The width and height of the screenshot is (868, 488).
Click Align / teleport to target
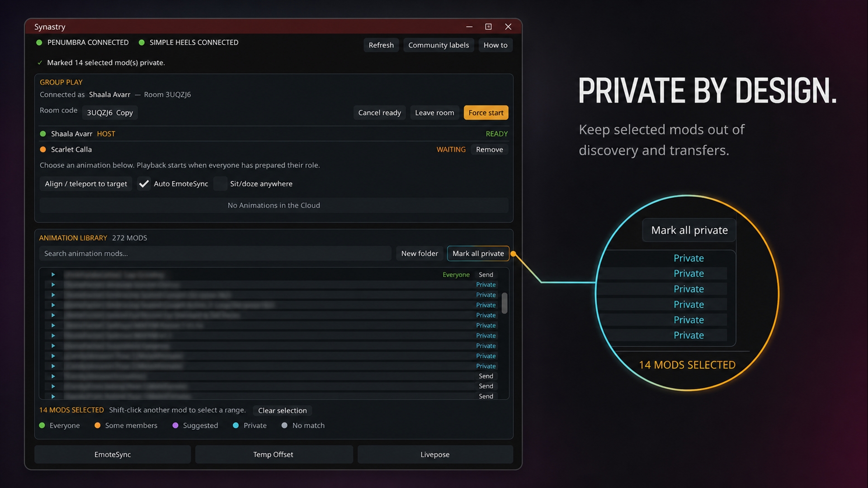point(86,184)
